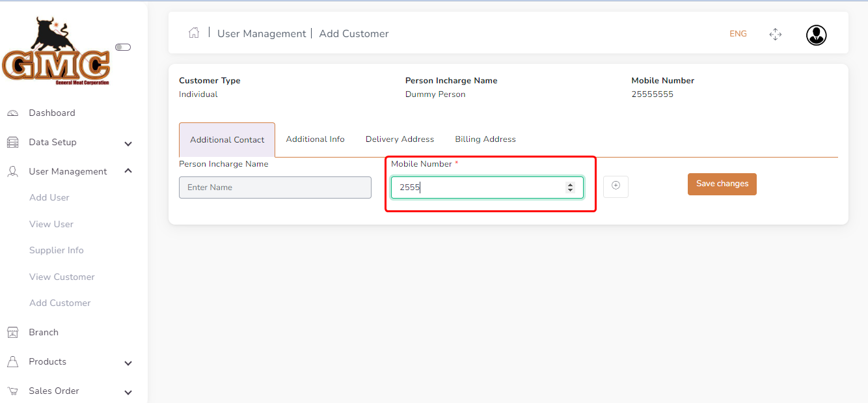Screen dimensions: 868x403
Task: Expand the Sales Order chevron
Action: 128,392
